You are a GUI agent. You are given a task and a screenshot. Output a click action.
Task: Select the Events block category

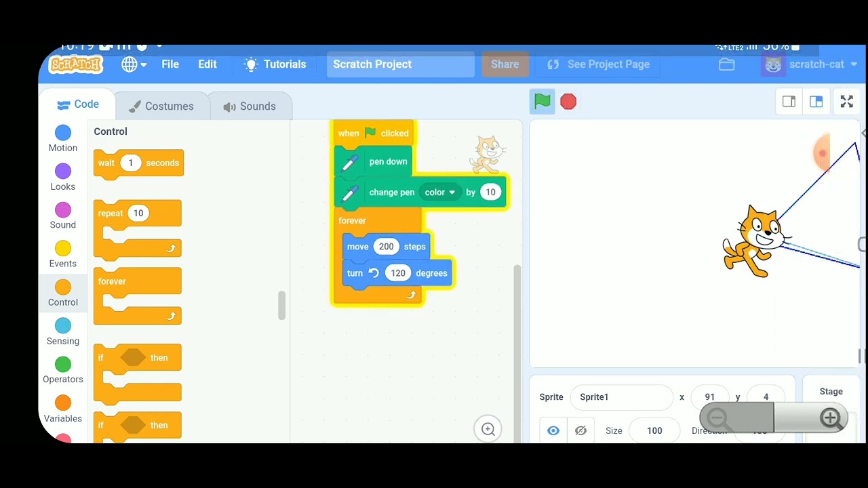[x=63, y=255]
